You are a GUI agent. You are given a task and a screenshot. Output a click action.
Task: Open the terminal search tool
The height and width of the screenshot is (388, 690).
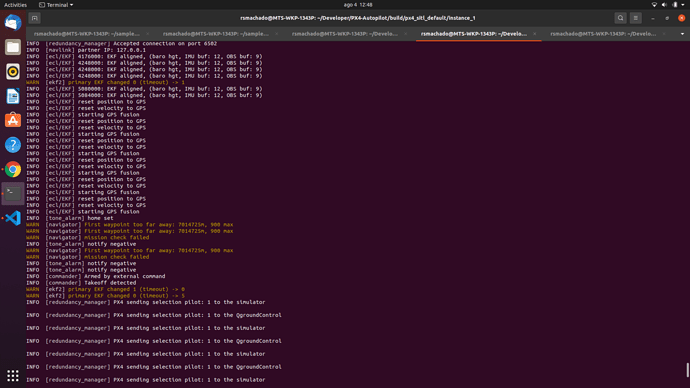click(x=620, y=18)
